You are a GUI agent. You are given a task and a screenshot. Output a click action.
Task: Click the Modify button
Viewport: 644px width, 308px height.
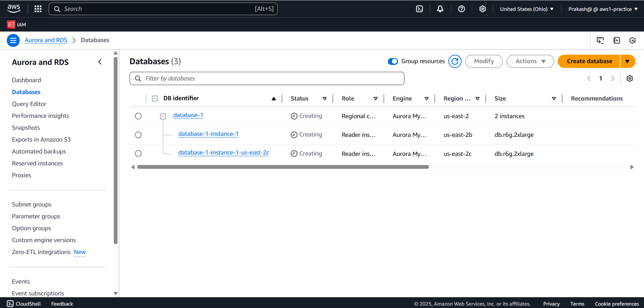coord(484,61)
